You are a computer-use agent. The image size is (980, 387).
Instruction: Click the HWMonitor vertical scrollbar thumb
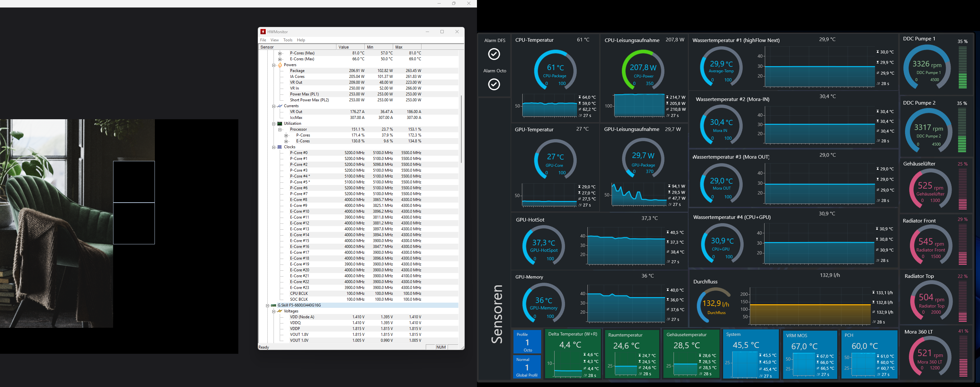461,129
